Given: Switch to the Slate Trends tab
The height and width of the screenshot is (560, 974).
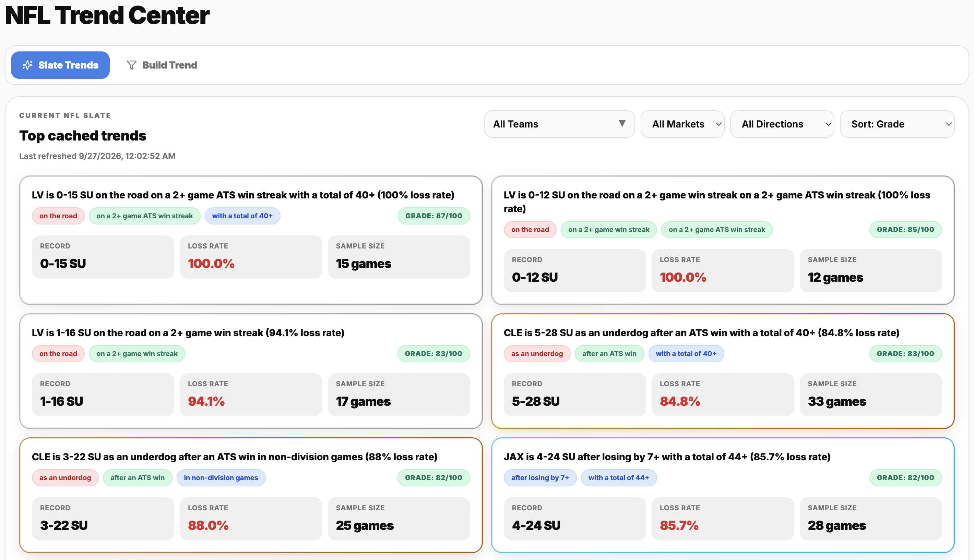Looking at the screenshot, I should pyautogui.click(x=60, y=65).
